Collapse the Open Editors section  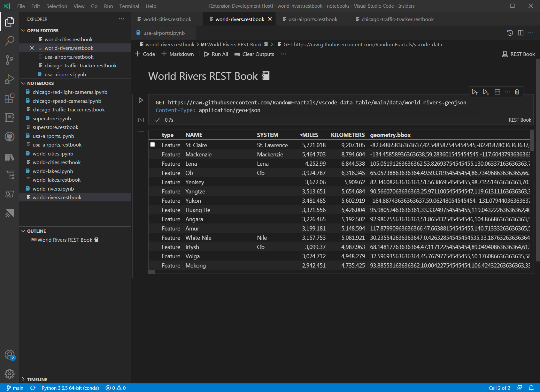[x=23, y=31]
